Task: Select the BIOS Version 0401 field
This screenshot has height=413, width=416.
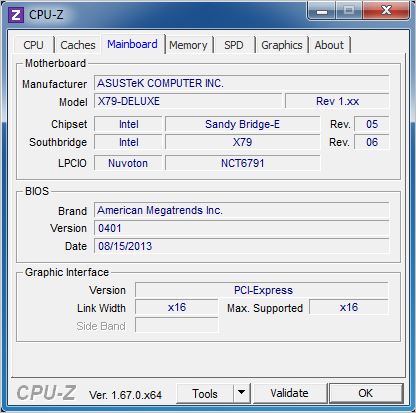Action: 241,228
